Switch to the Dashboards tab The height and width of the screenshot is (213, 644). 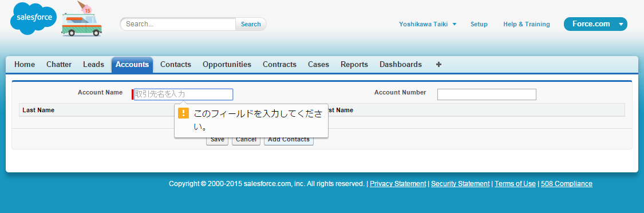[401, 65]
